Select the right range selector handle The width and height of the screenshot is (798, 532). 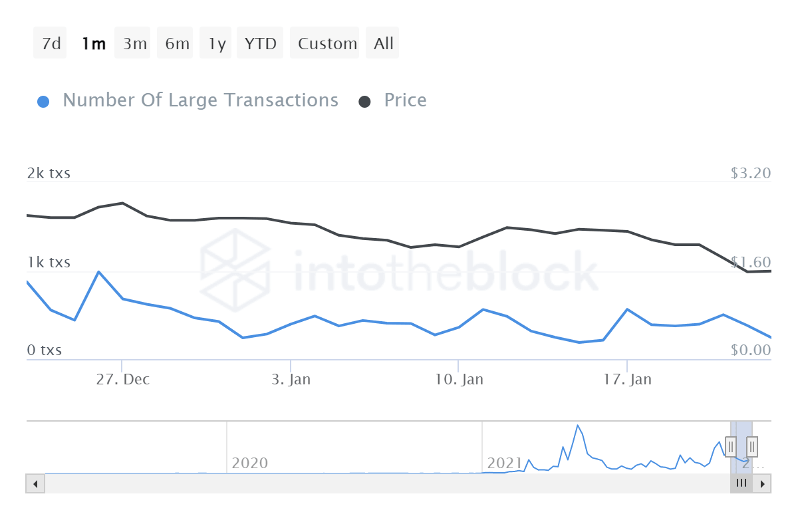[751, 446]
